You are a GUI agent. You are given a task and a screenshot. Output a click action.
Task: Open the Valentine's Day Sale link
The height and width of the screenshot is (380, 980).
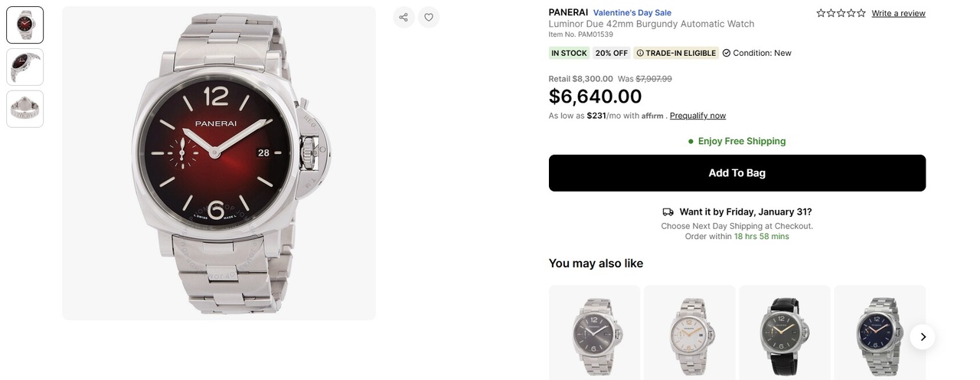632,12
